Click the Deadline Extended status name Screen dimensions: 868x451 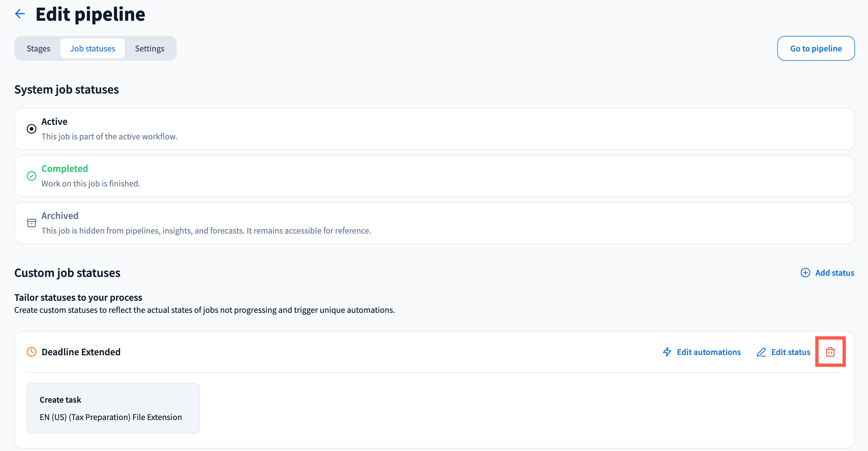pos(81,352)
